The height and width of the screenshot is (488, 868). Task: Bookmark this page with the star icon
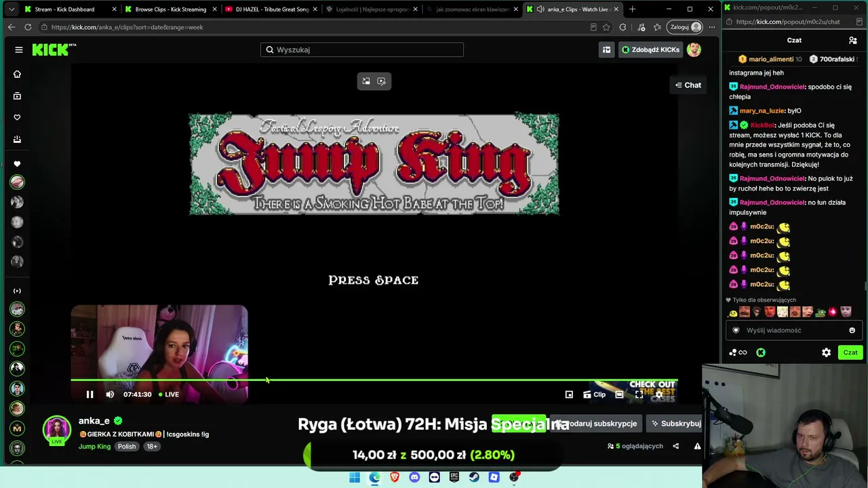pyautogui.click(x=606, y=27)
